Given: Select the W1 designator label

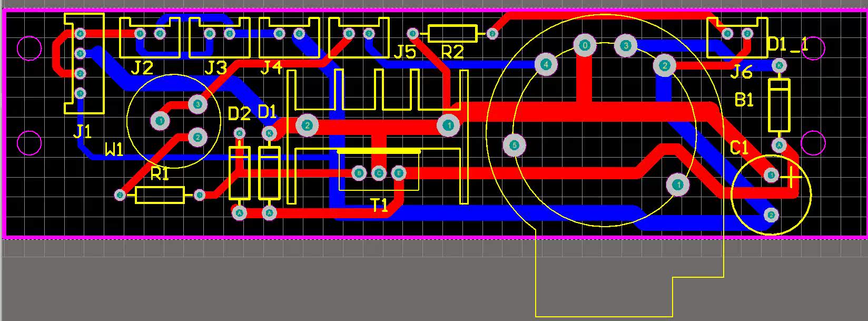Looking at the screenshot, I should [114, 150].
